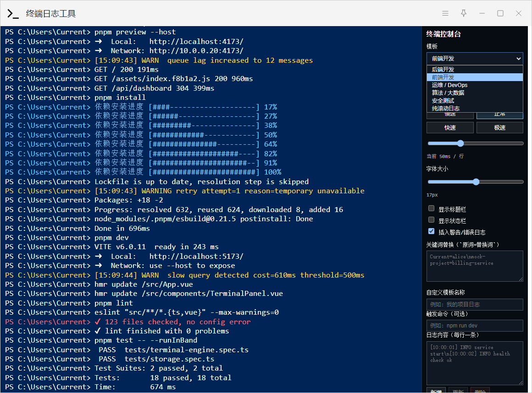Minimize the terminal log tool window
Screen dimensions: 532x393
coord(482,13)
